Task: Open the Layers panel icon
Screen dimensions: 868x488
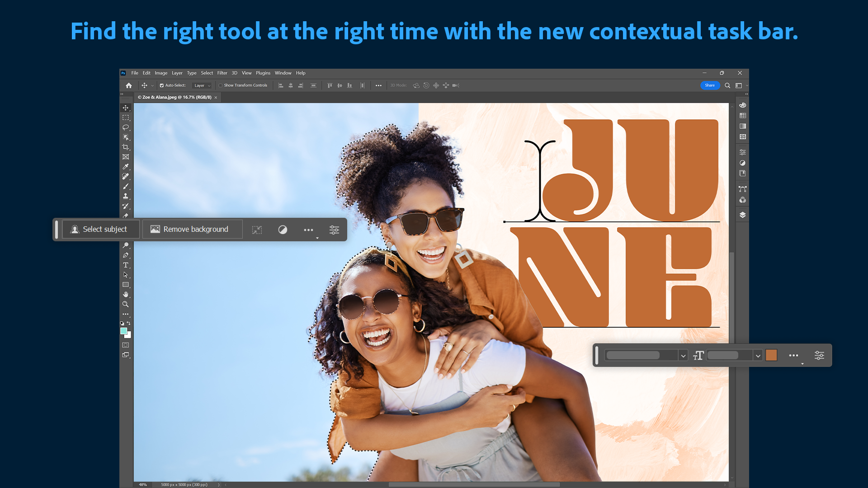Action: 743,215
